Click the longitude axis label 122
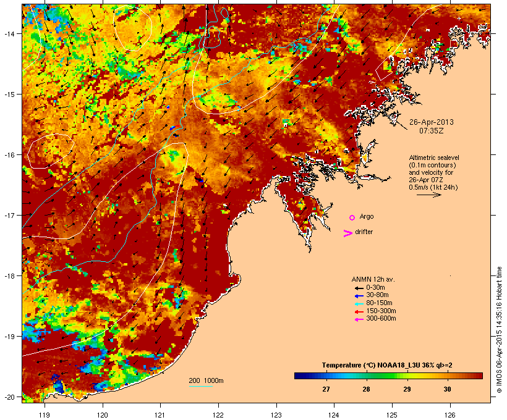 click(x=218, y=415)
